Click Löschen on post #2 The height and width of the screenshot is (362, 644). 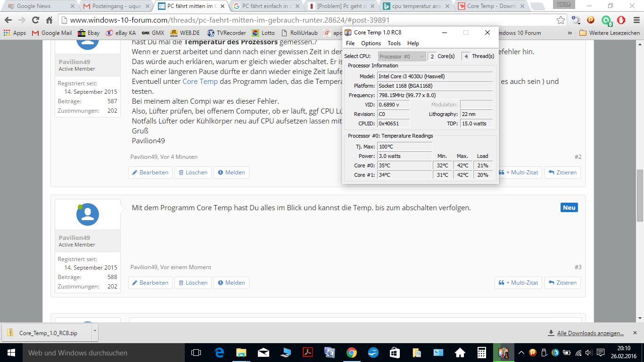point(193,173)
